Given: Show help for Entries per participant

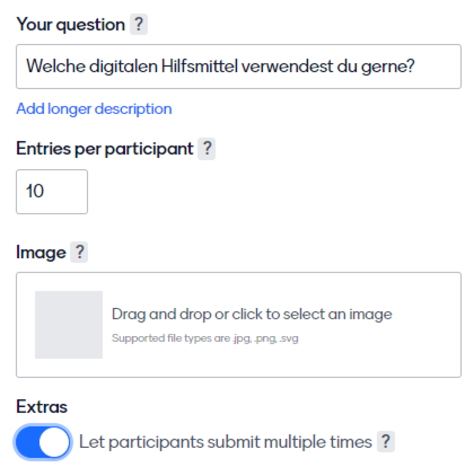Looking at the screenshot, I should pyautogui.click(x=207, y=149).
